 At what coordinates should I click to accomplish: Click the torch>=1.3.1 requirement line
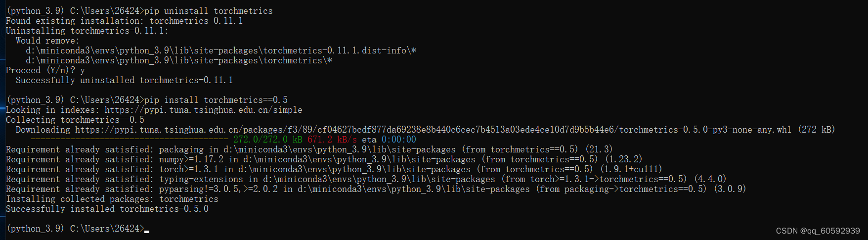[334, 169]
